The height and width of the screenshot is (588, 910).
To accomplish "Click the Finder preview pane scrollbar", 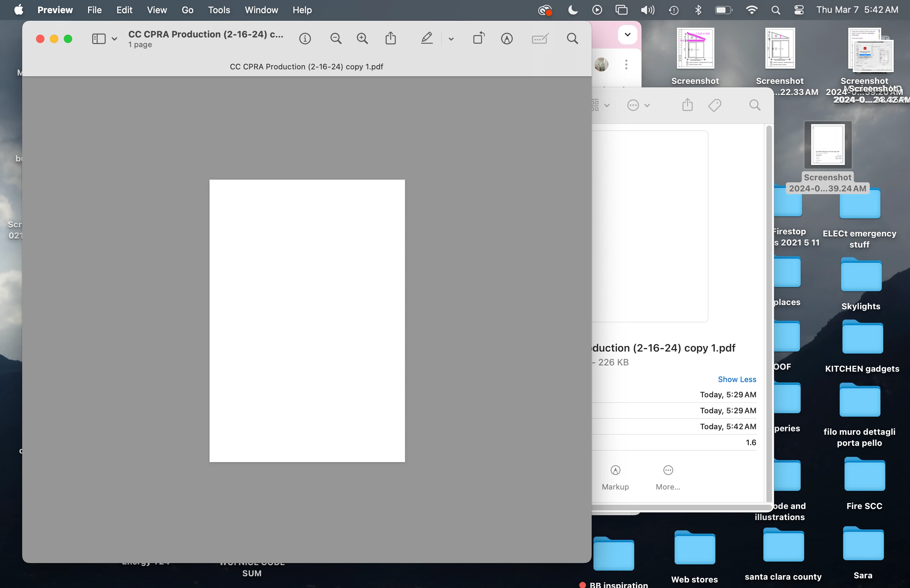I will click(x=769, y=313).
